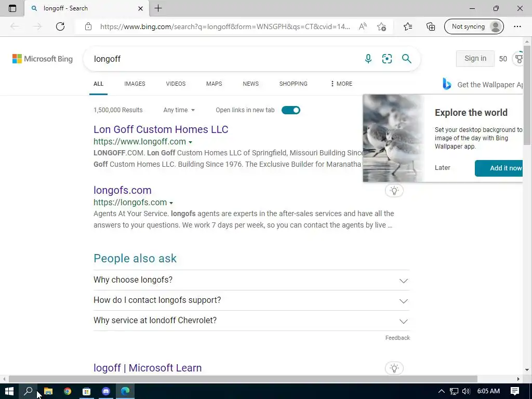Open Windows taskbar search
Image resolution: width=532 pixels, height=399 pixels.
tap(28, 391)
